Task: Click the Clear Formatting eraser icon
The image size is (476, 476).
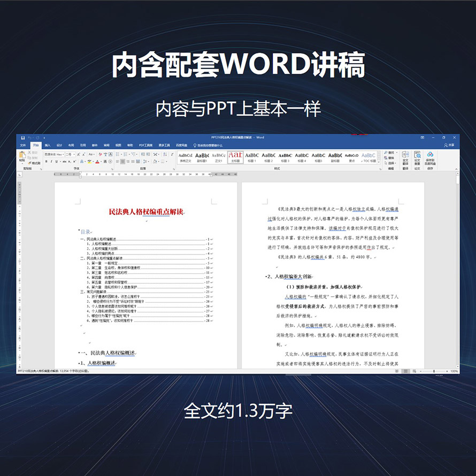Action: point(100,155)
